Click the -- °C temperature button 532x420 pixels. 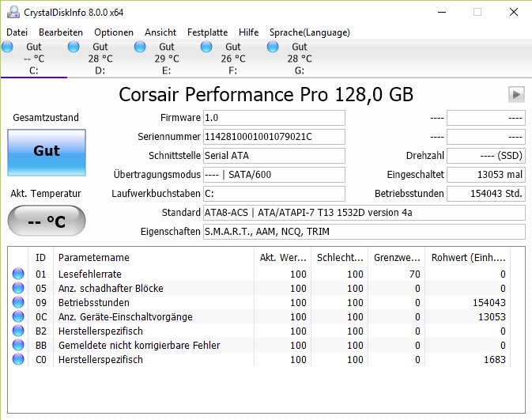pyautogui.click(x=47, y=221)
